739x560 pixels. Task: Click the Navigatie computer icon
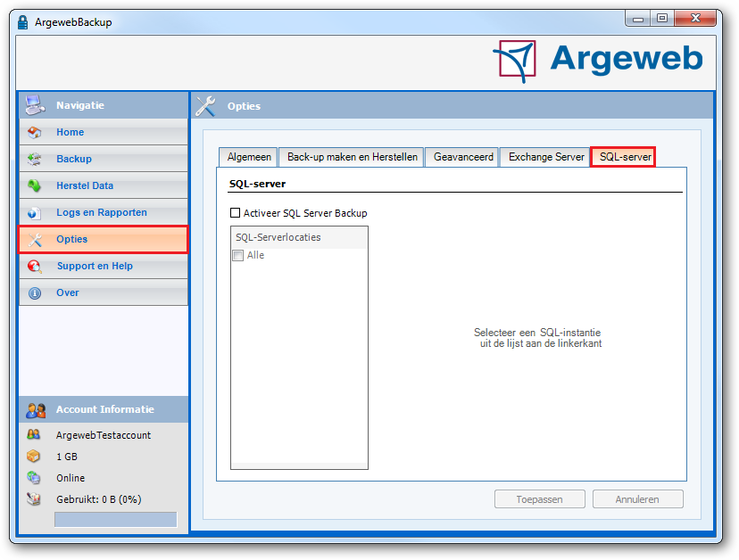pos(35,105)
